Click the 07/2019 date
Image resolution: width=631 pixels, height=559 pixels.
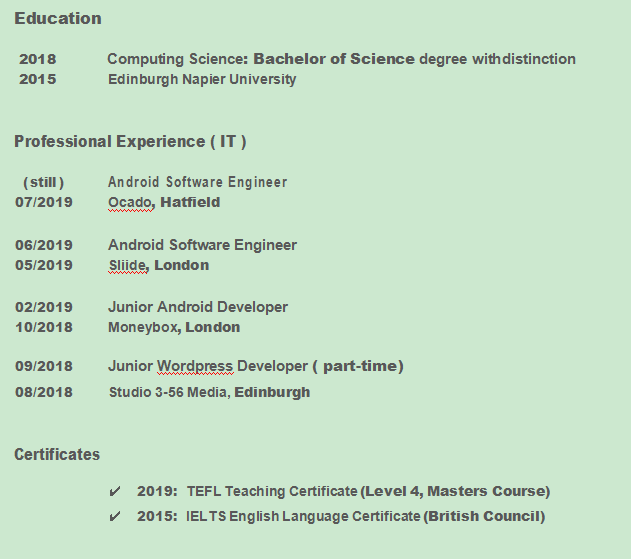pos(44,203)
